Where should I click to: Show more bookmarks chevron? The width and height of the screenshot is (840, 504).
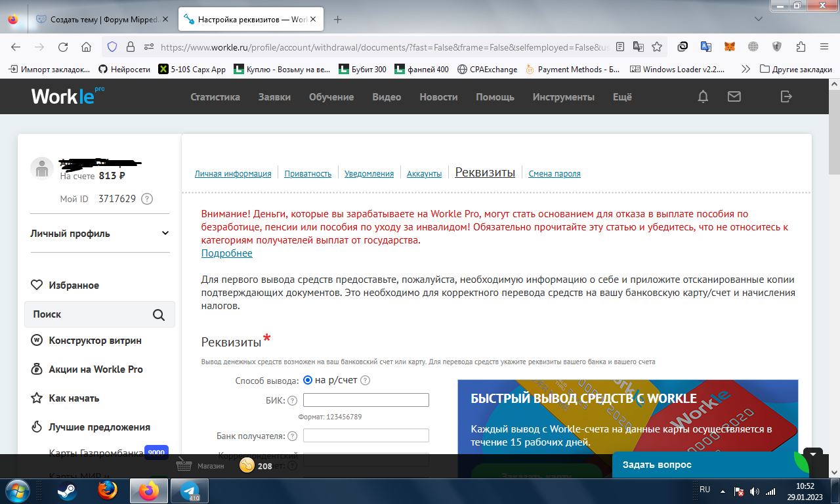coord(745,69)
